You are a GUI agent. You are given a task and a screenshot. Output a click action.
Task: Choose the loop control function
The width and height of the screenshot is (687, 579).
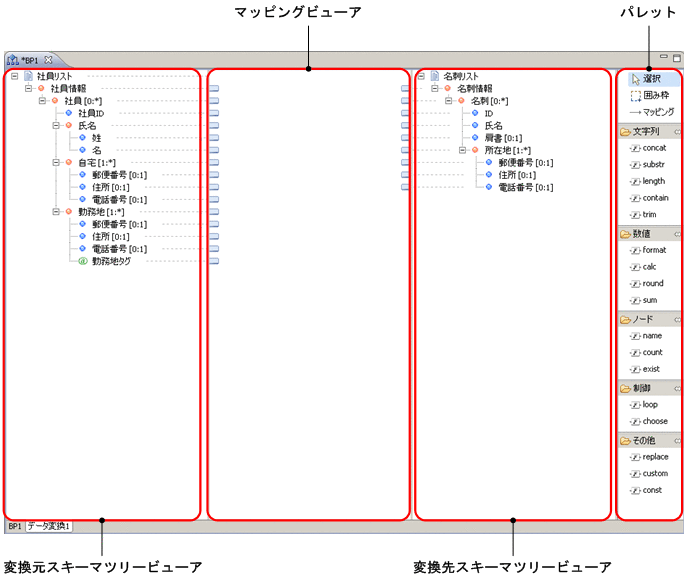coord(644,405)
